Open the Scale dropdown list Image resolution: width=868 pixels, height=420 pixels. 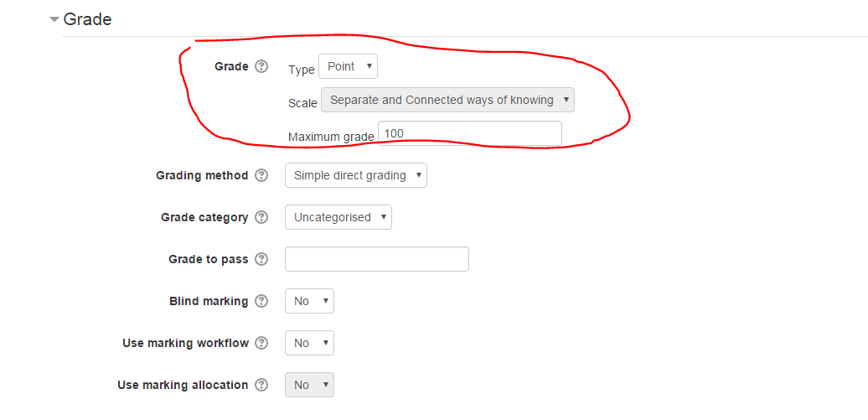pyautogui.click(x=448, y=100)
